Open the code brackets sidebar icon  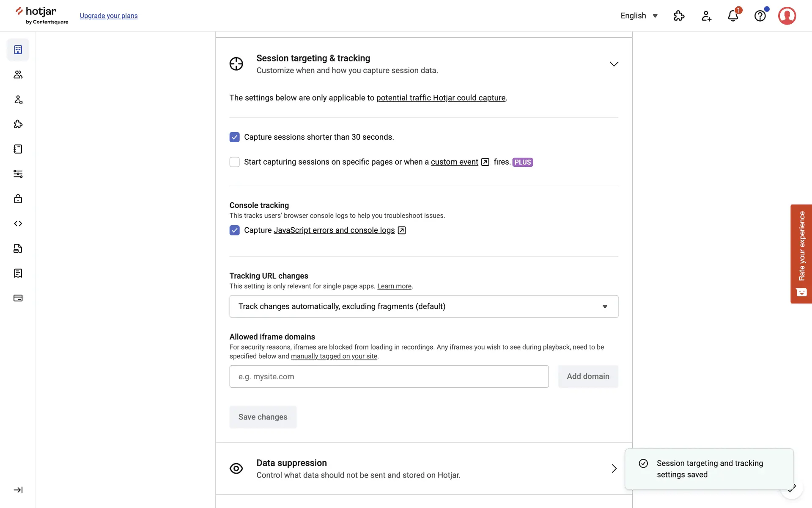pos(18,224)
